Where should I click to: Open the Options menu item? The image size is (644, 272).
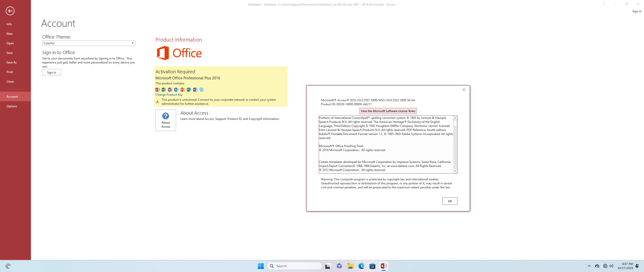pyautogui.click(x=12, y=106)
